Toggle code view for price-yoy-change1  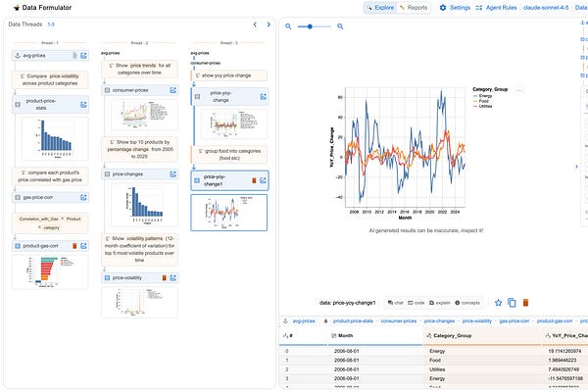[416, 303]
